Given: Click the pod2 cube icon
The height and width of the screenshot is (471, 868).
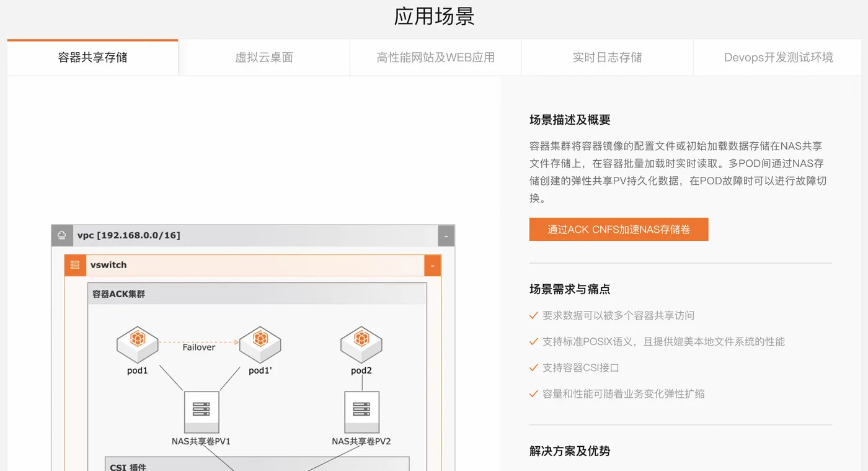Looking at the screenshot, I should point(361,344).
